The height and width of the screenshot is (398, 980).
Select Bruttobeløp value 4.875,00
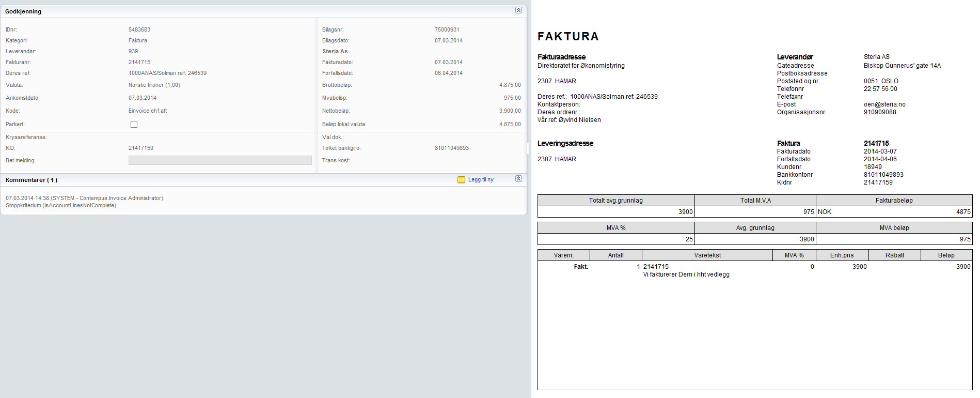click(x=510, y=85)
